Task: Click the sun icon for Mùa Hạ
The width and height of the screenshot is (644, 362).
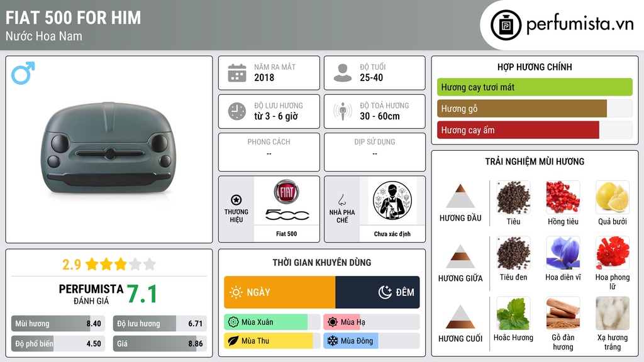Action: pos(333,322)
